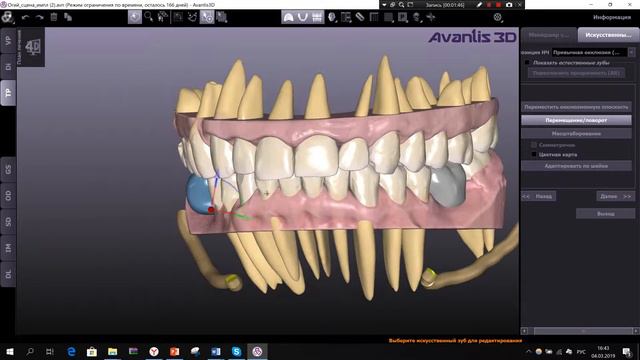Screen dimensions: 640x360
Task: Open Word from taskbar
Action: tap(216, 351)
